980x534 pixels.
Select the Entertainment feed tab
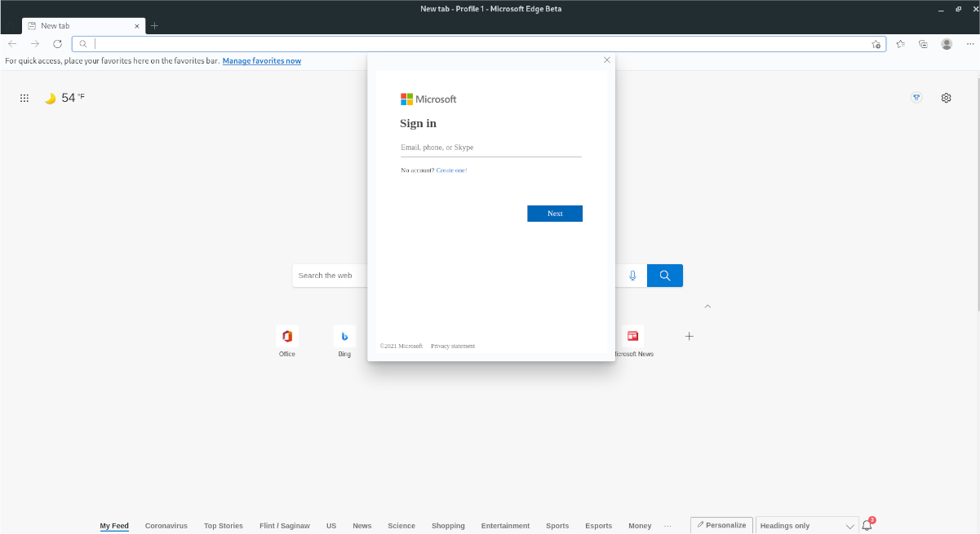pyautogui.click(x=505, y=526)
